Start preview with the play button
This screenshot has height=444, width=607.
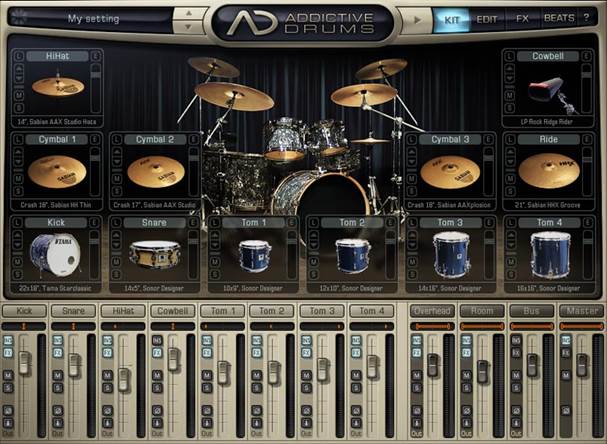(x=416, y=20)
